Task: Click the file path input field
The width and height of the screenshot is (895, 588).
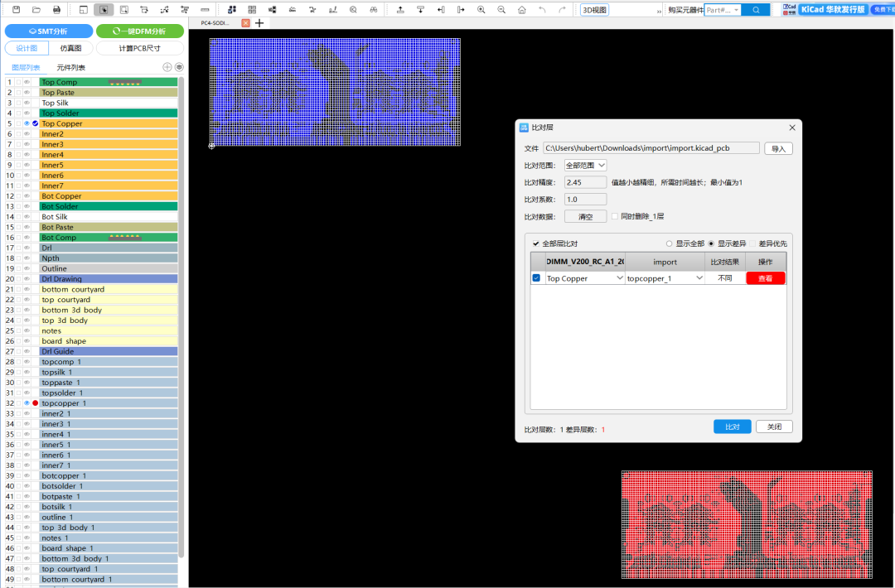Action: tap(651, 148)
